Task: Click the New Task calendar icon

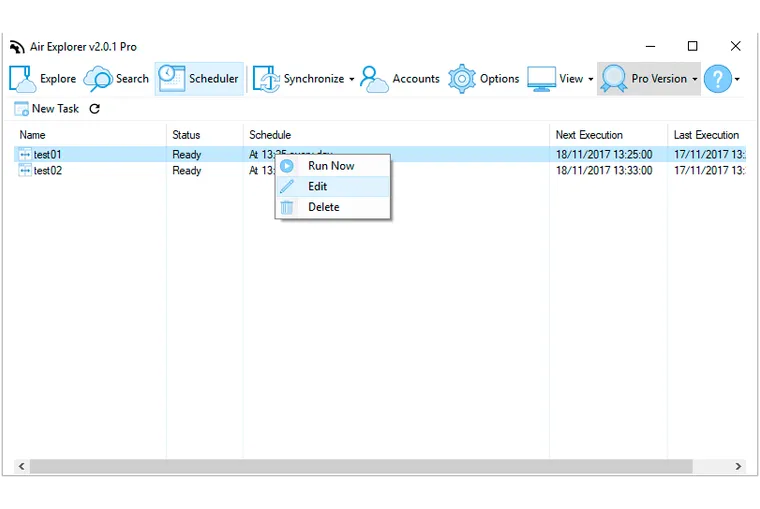Action: [22, 109]
